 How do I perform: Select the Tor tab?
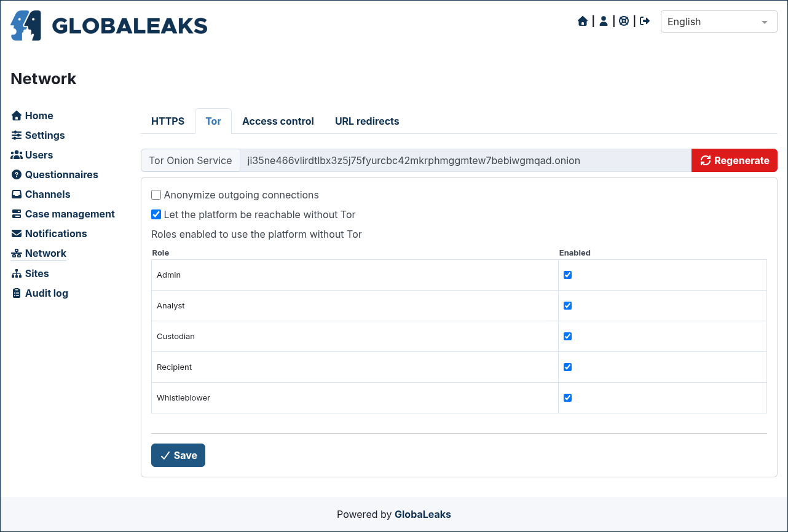tap(213, 121)
